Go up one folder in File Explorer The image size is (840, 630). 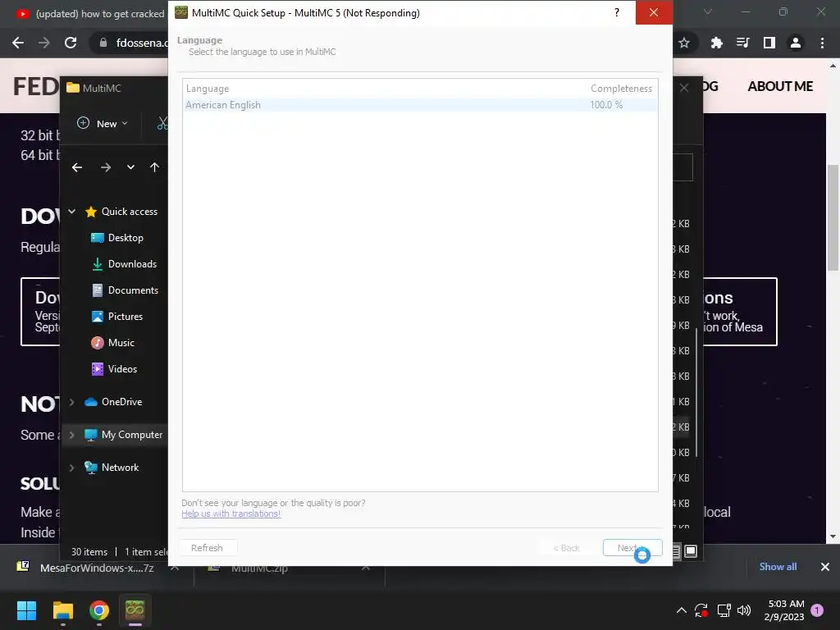(154, 167)
